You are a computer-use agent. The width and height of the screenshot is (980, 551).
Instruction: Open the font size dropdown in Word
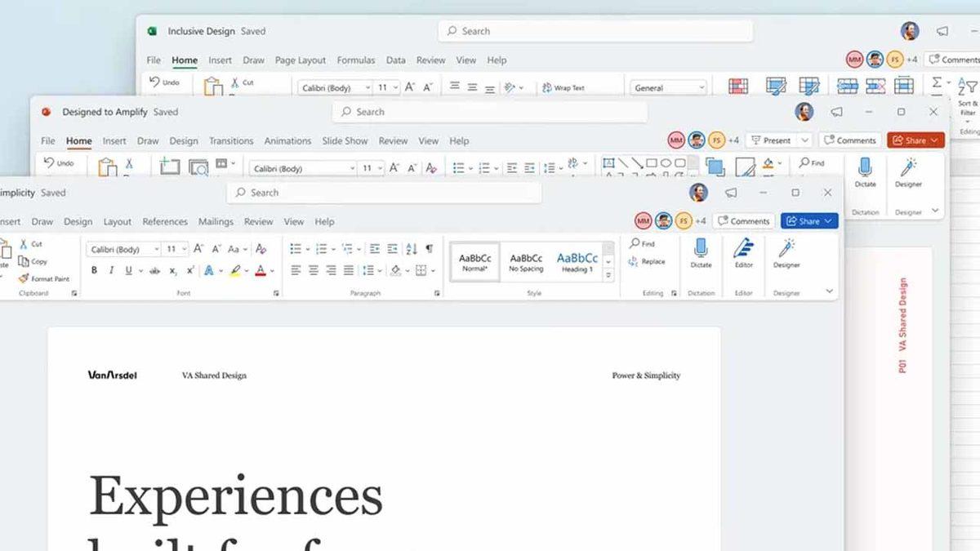tap(185, 247)
